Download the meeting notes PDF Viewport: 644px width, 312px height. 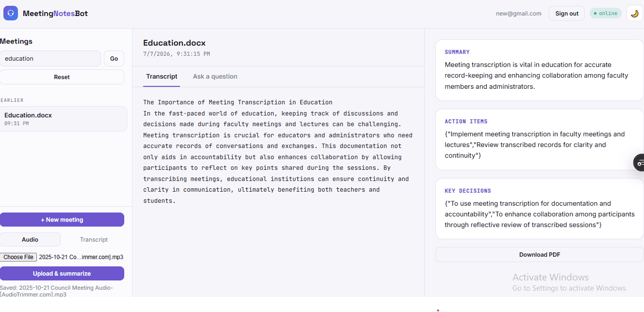pyautogui.click(x=540, y=255)
